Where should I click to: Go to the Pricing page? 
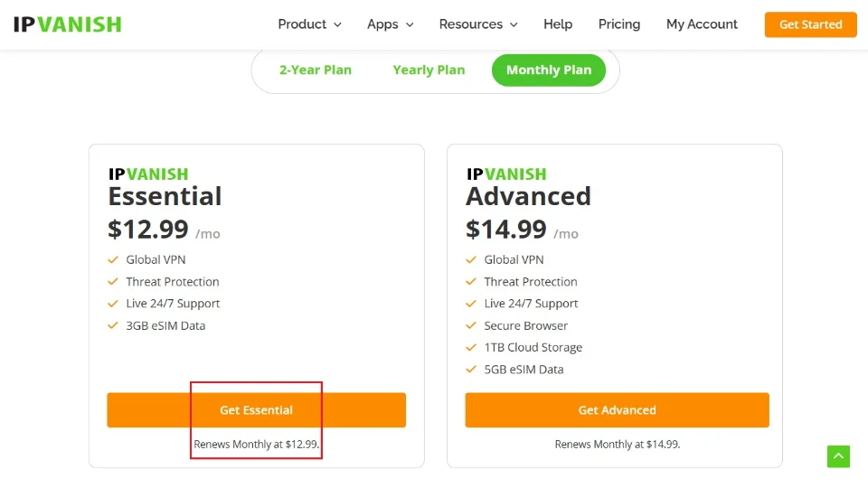(619, 24)
